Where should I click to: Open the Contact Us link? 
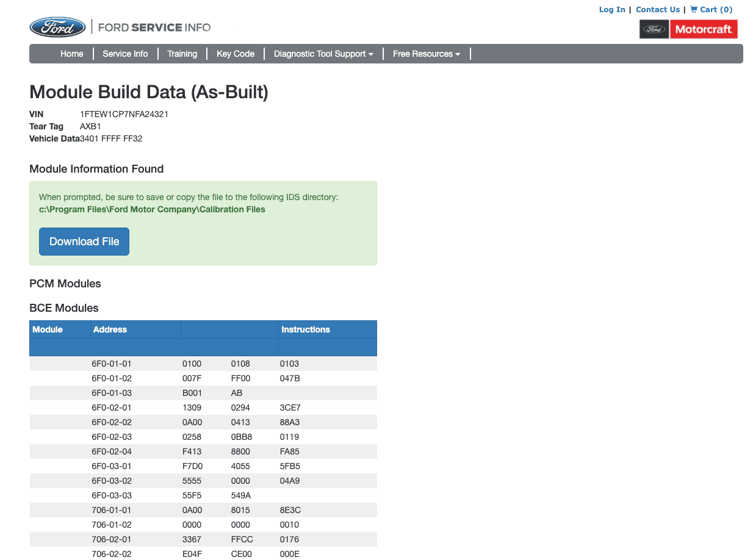[x=658, y=9]
